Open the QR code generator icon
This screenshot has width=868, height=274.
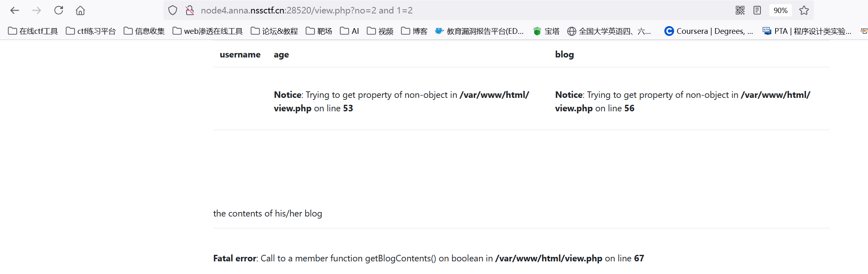[740, 11]
